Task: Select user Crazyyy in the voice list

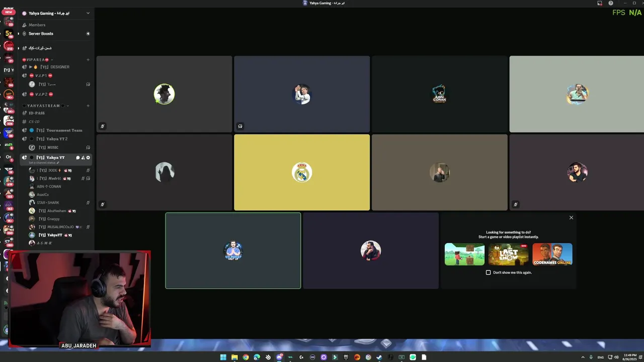Action: pyautogui.click(x=59, y=219)
